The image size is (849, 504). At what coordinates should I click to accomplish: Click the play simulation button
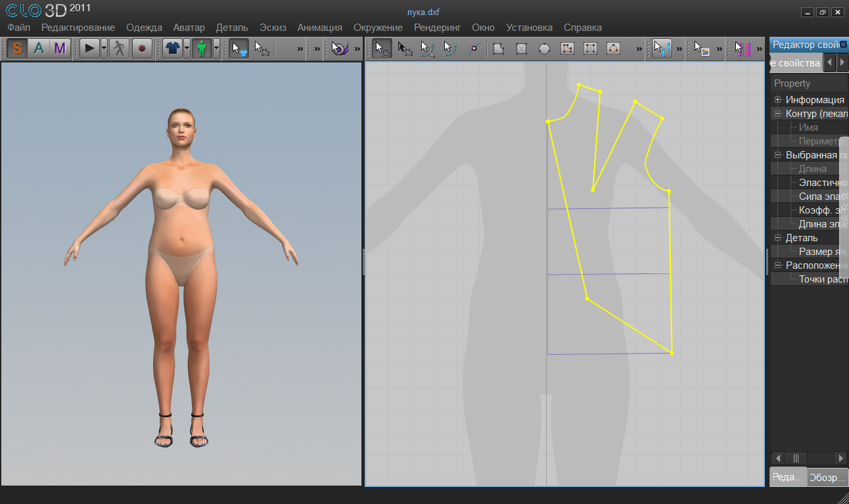[x=90, y=49]
